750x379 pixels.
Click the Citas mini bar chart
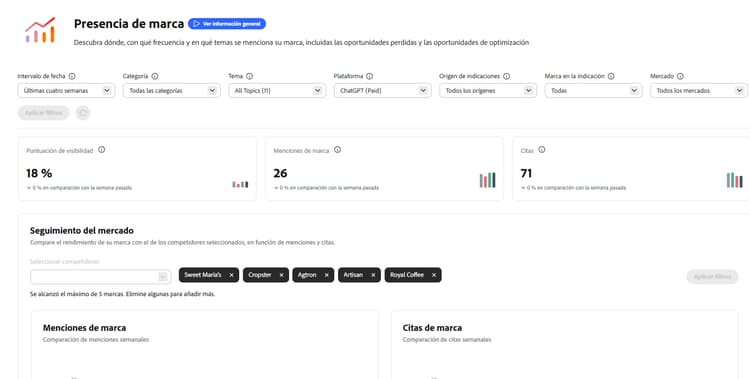click(x=734, y=180)
